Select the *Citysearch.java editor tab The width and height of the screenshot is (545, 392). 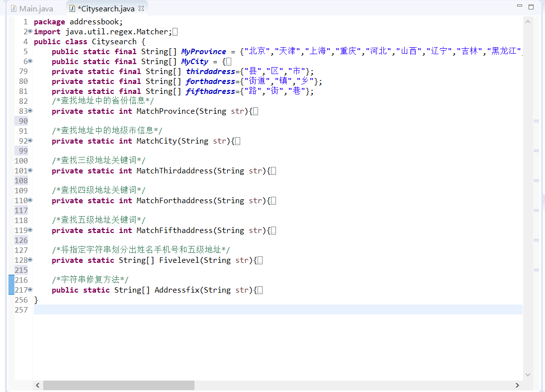106,8
